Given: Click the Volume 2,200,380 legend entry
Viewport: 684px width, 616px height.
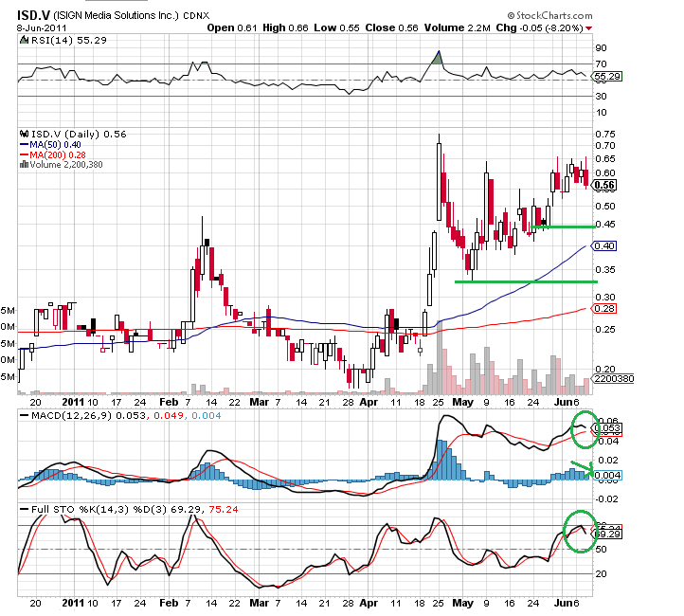Looking at the screenshot, I should pyautogui.click(x=66, y=165).
